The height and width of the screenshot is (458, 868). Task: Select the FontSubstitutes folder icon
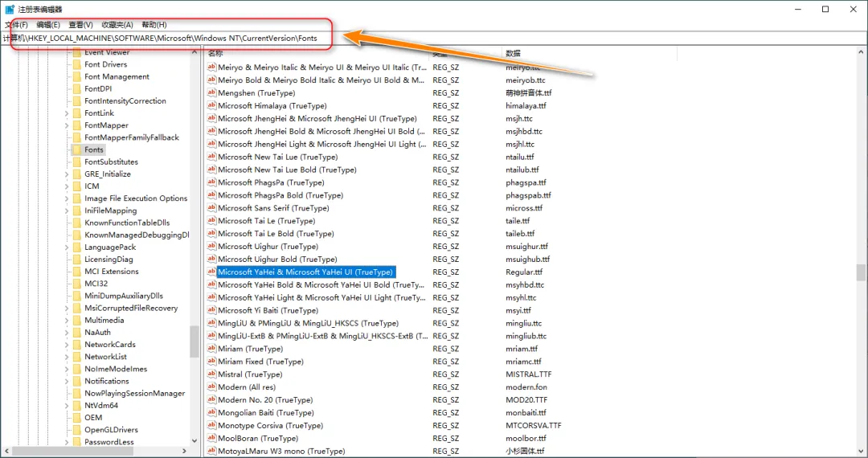tap(77, 162)
